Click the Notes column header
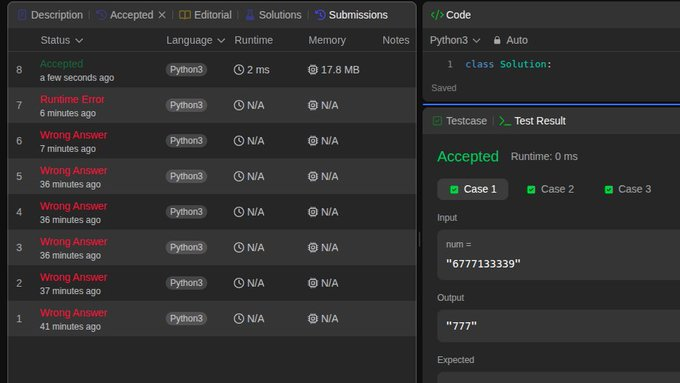 pyautogui.click(x=396, y=40)
